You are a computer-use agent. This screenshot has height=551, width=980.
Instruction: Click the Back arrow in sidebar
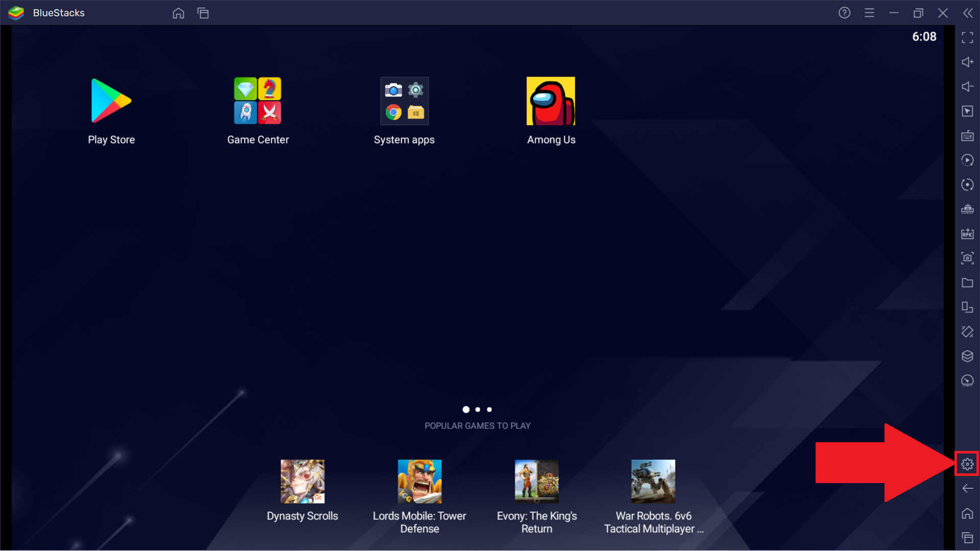click(x=967, y=489)
